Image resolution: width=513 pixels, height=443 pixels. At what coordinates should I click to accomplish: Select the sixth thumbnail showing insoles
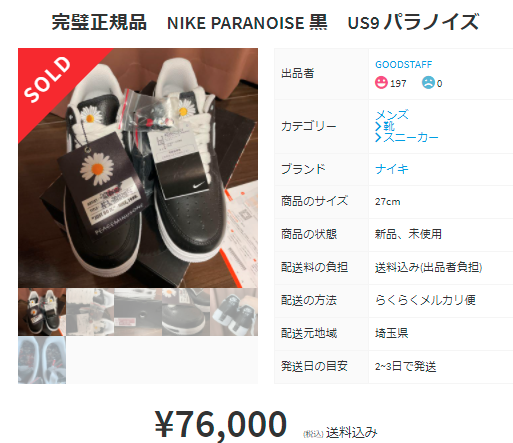point(42,360)
